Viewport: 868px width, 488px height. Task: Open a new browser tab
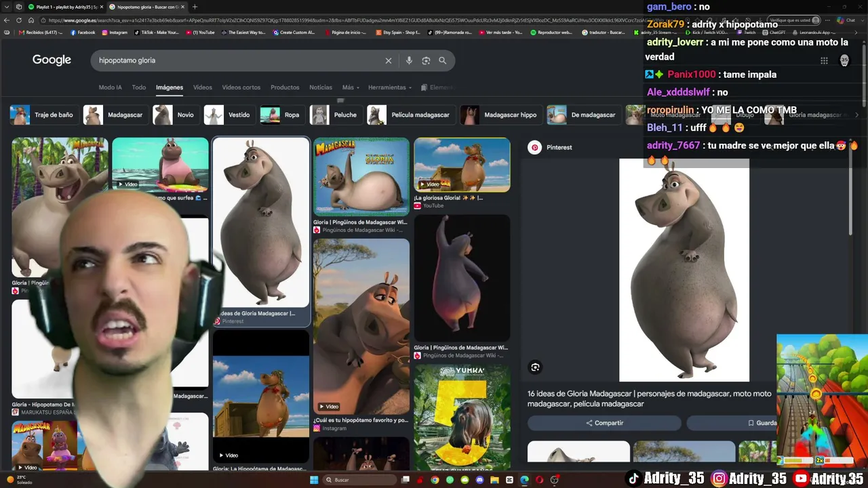click(x=195, y=7)
